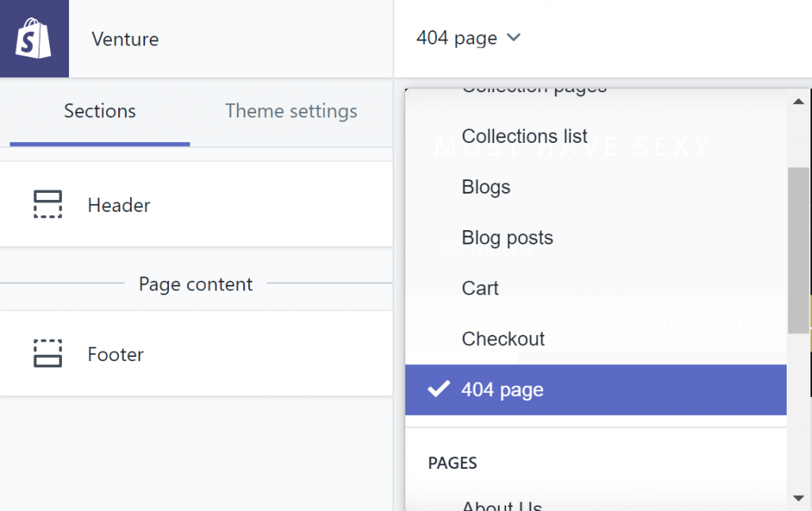Select the Sections tab
The image size is (812, 511).
[x=100, y=111]
